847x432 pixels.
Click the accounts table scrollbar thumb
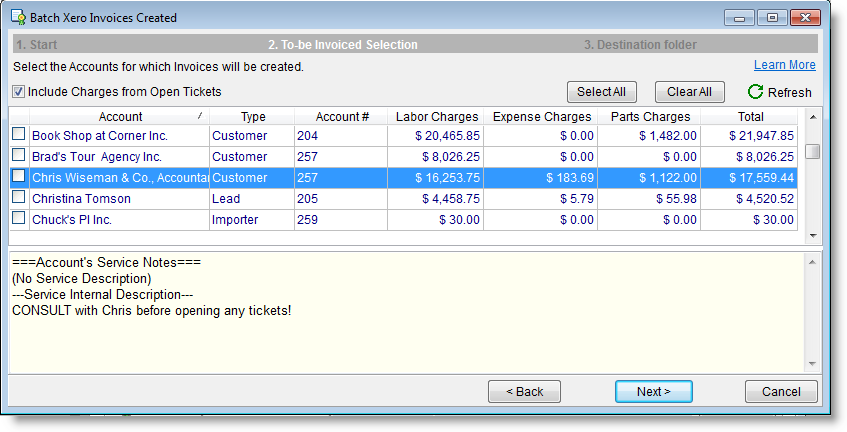click(x=812, y=151)
